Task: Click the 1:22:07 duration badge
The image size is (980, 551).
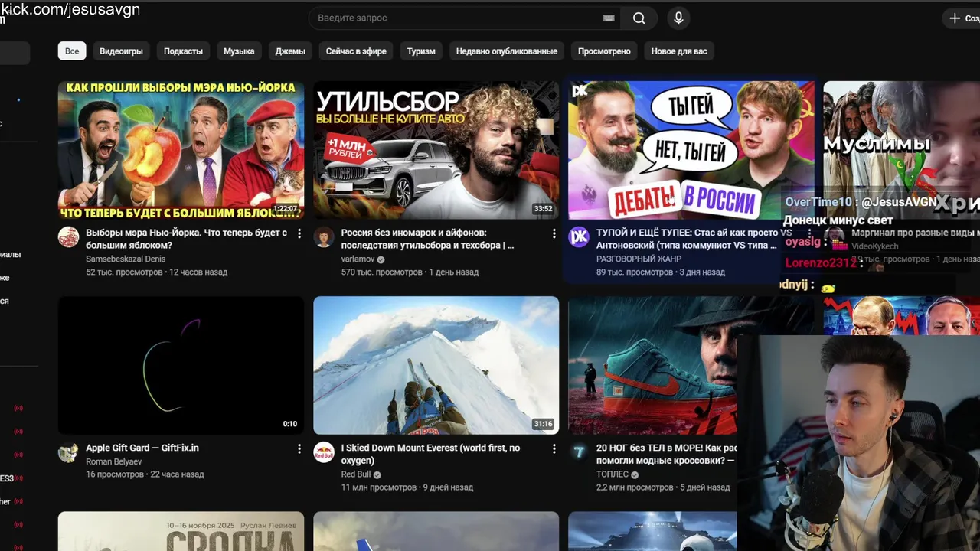Action: (x=286, y=209)
